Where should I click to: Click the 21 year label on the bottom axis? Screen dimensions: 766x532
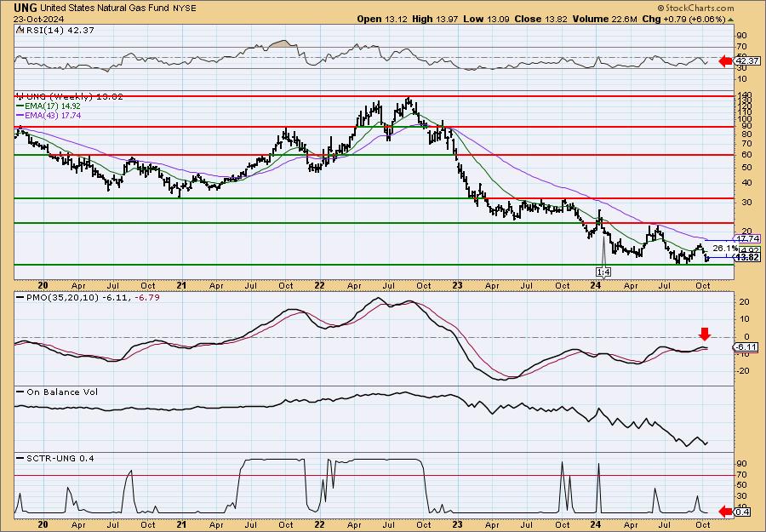point(181,525)
